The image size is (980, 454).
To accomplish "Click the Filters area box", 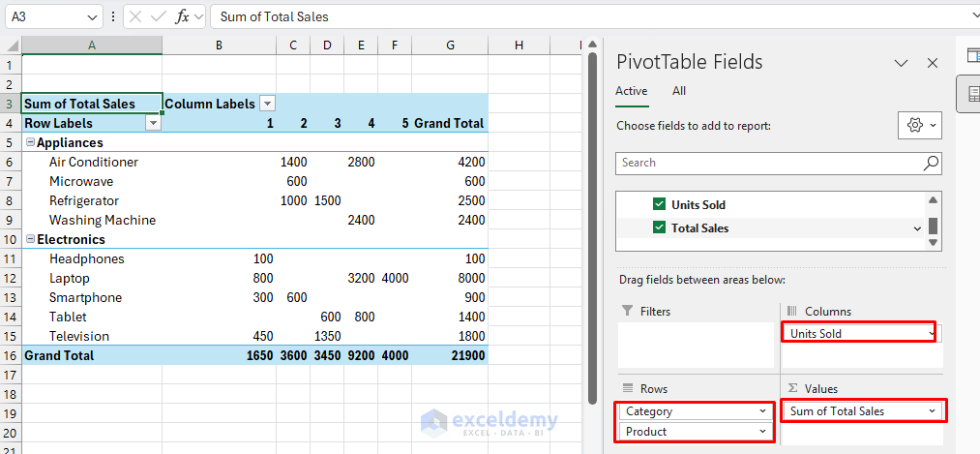I will click(x=697, y=345).
